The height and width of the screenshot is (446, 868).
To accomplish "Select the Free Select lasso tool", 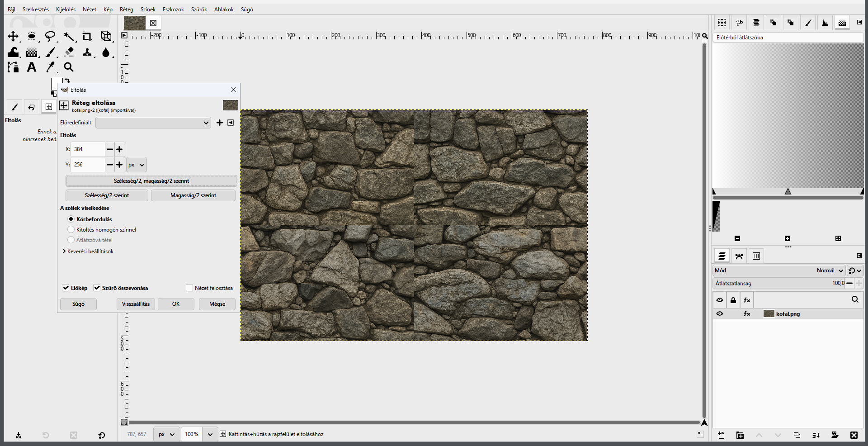I will (x=50, y=37).
